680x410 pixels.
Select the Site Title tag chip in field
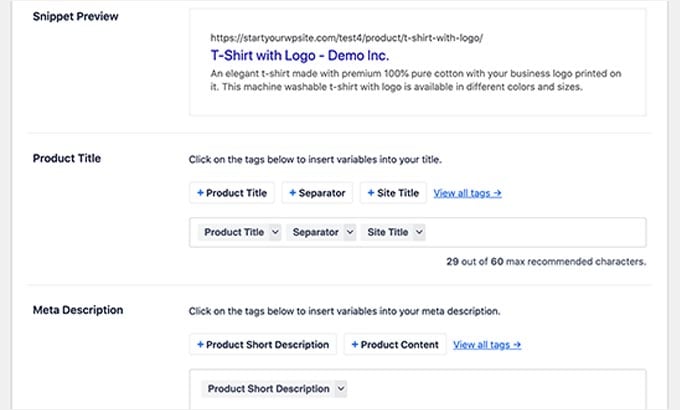point(388,232)
